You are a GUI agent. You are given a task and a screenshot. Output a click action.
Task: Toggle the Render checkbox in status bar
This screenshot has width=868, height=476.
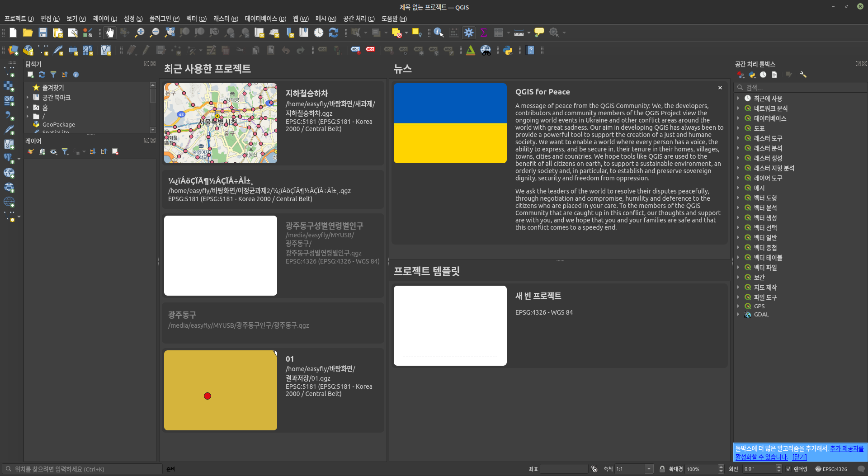pyautogui.click(x=788, y=469)
